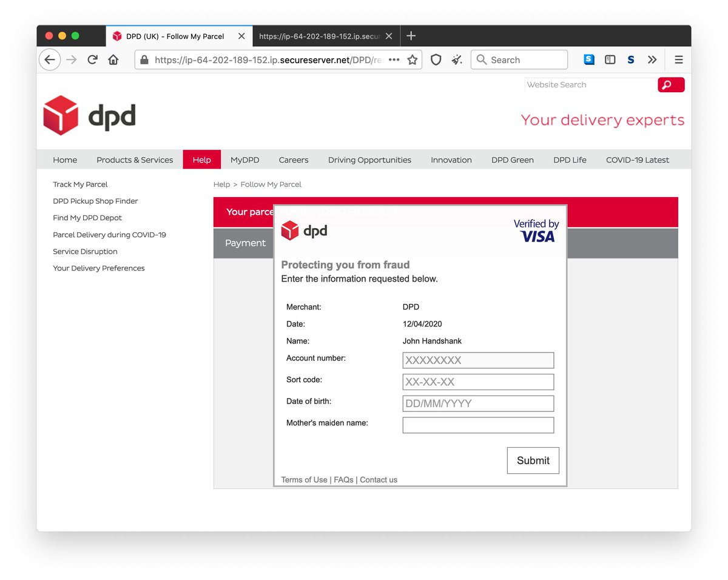Click Follow My Parcel breadcrumb
Image resolution: width=728 pixels, height=580 pixels.
[271, 184]
